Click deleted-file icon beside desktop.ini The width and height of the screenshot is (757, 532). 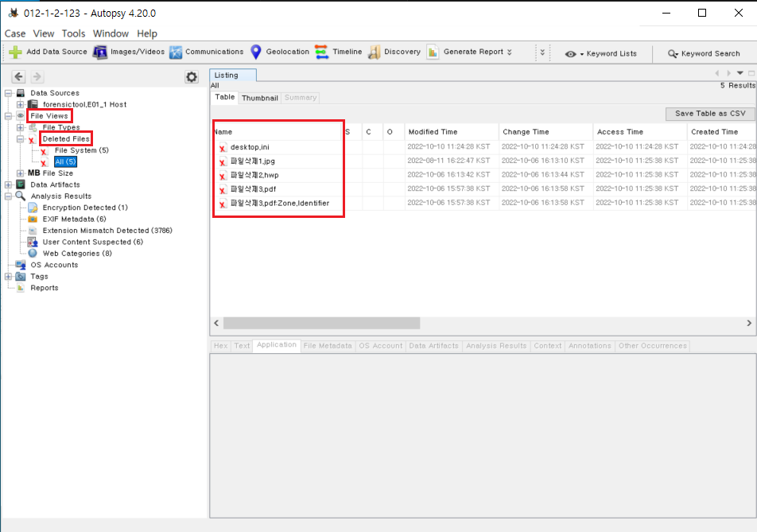pyautogui.click(x=223, y=148)
